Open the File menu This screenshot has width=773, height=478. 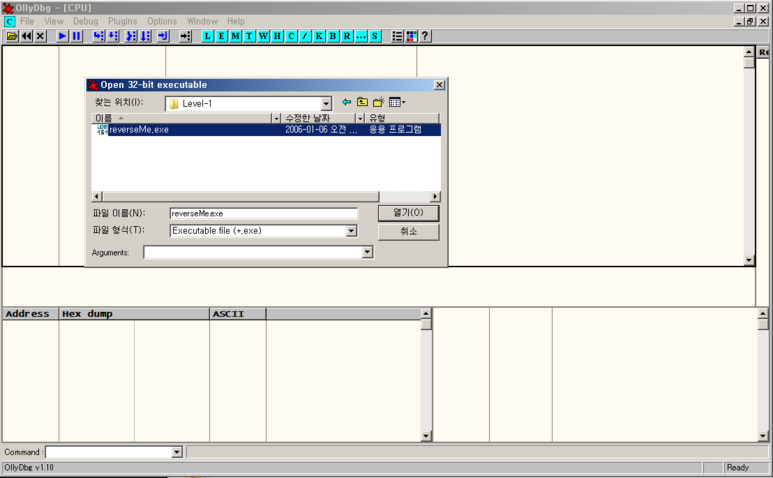[x=27, y=21]
